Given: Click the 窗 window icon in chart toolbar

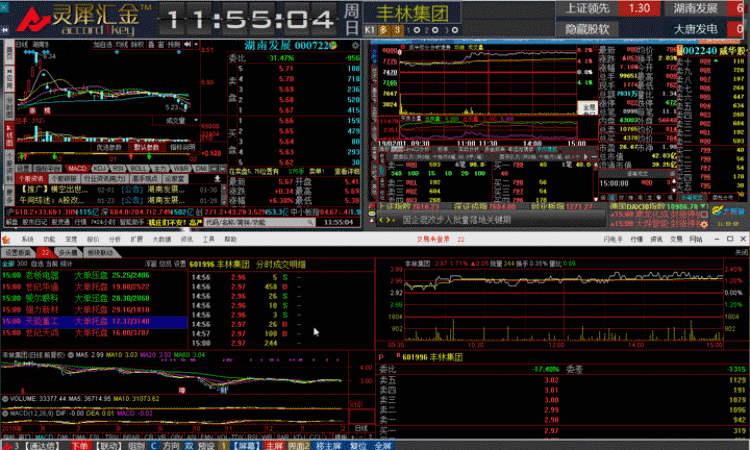Looking at the screenshot, I should [x=161, y=44].
